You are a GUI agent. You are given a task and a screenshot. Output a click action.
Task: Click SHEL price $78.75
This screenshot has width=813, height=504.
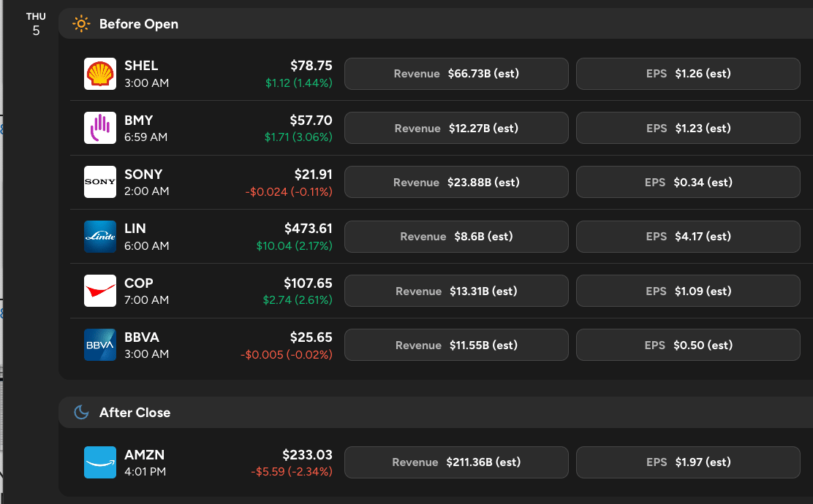[x=311, y=66]
